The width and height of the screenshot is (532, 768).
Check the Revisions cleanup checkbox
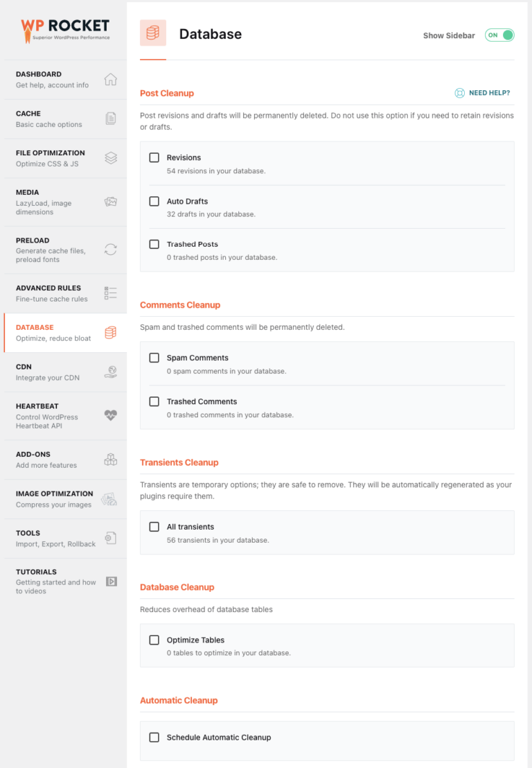click(x=154, y=157)
